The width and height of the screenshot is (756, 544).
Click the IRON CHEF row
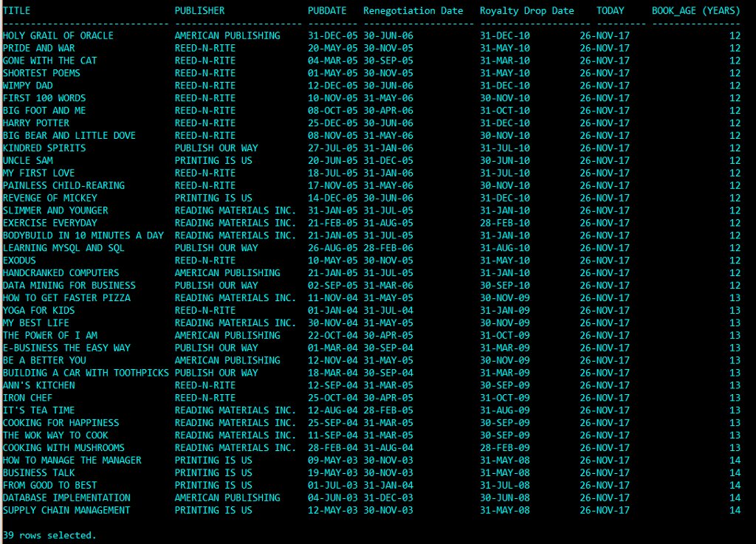(x=27, y=398)
